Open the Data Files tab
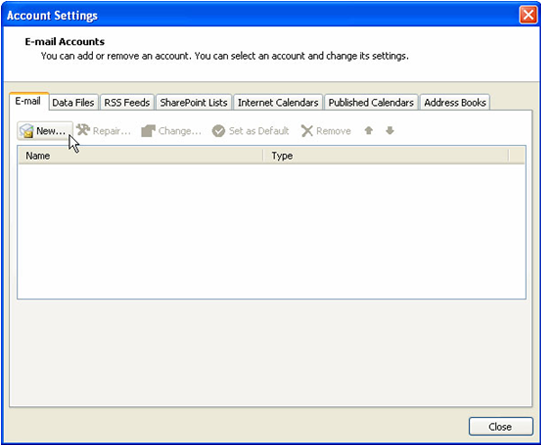The width and height of the screenshot is (542, 447). tap(73, 103)
